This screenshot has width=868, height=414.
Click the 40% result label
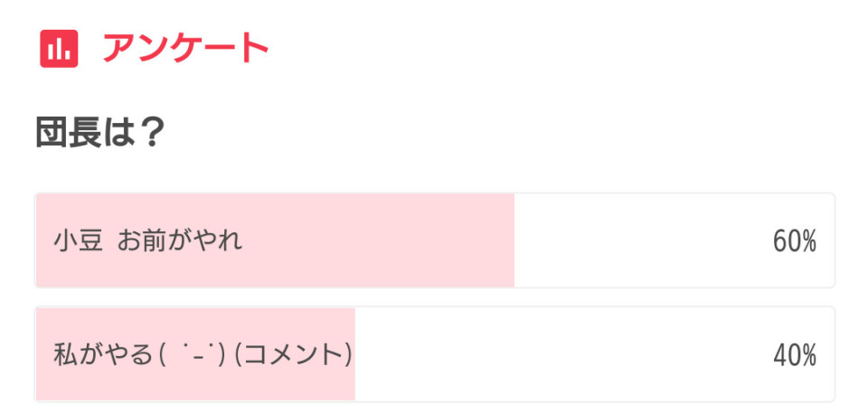[795, 355]
